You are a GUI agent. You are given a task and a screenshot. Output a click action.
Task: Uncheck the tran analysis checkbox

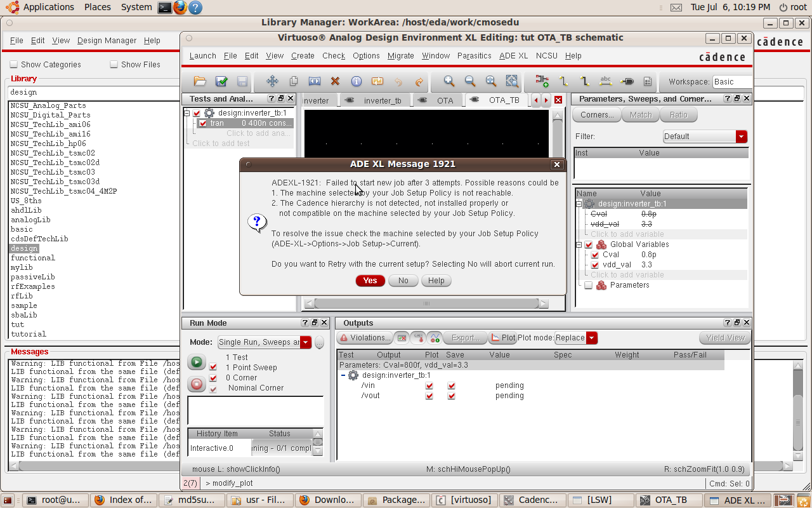[204, 123]
